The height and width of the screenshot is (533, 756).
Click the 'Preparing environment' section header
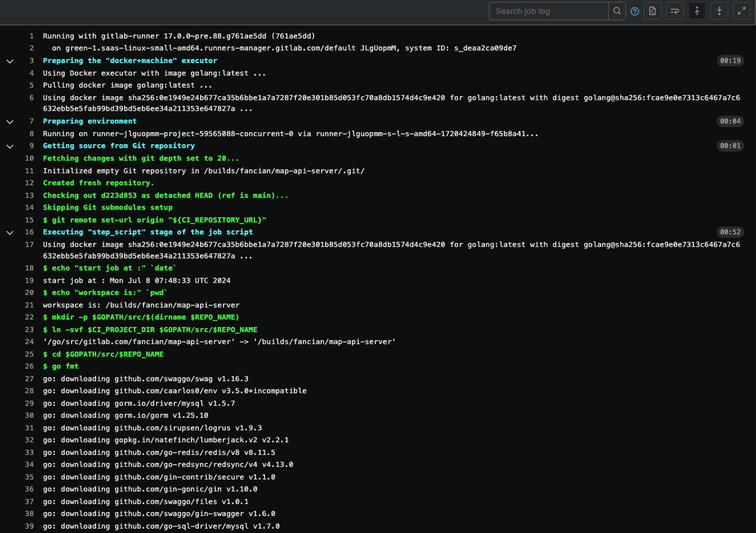tap(90, 121)
